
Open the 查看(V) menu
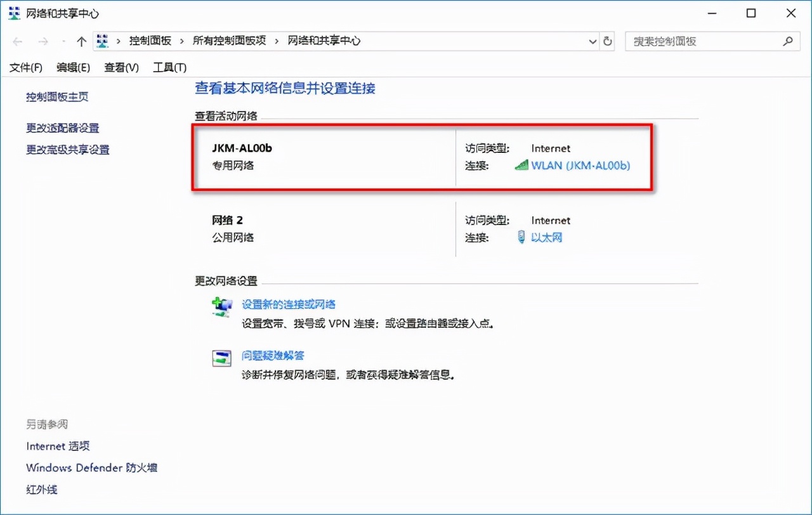(120, 67)
